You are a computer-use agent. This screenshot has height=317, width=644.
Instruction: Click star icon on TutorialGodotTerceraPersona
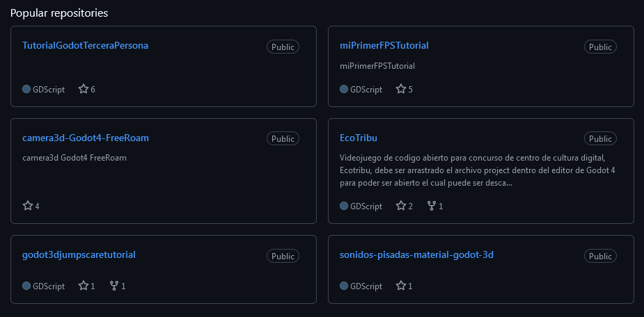[x=84, y=89]
